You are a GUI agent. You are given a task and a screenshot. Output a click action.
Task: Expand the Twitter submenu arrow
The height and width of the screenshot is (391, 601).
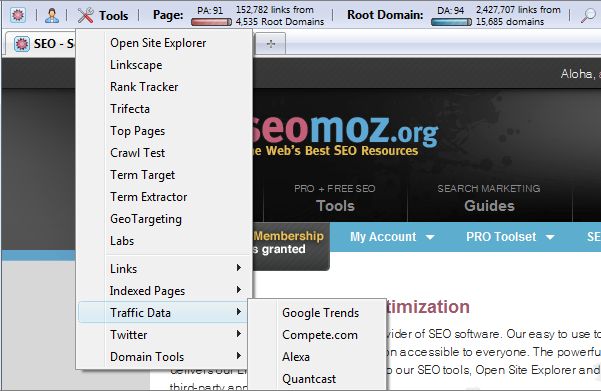click(239, 334)
